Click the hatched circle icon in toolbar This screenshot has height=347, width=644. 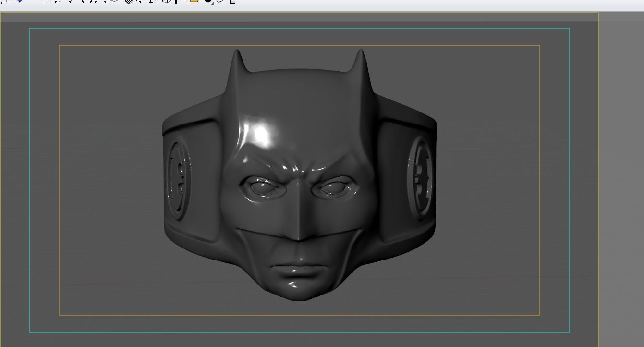128,1
